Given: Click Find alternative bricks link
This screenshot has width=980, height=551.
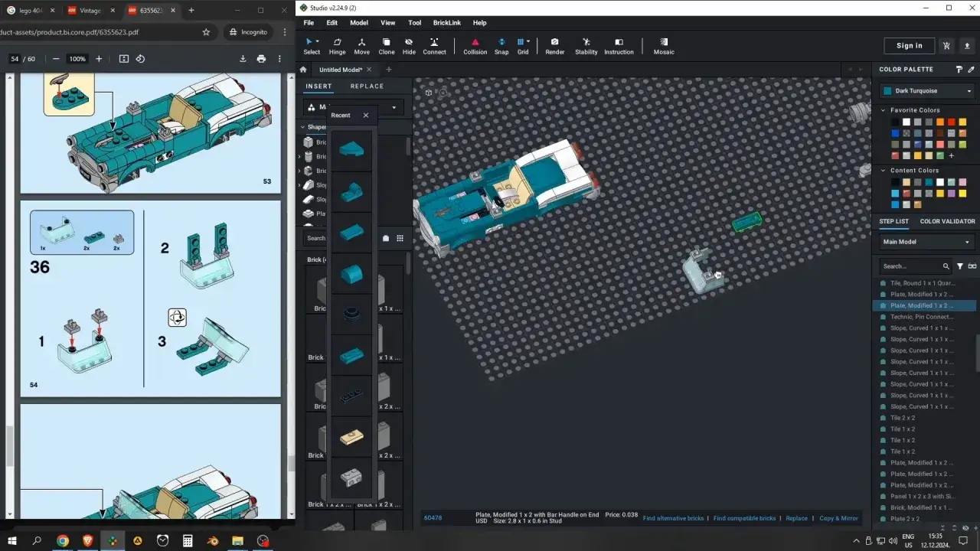Looking at the screenshot, I should point(673,518).
